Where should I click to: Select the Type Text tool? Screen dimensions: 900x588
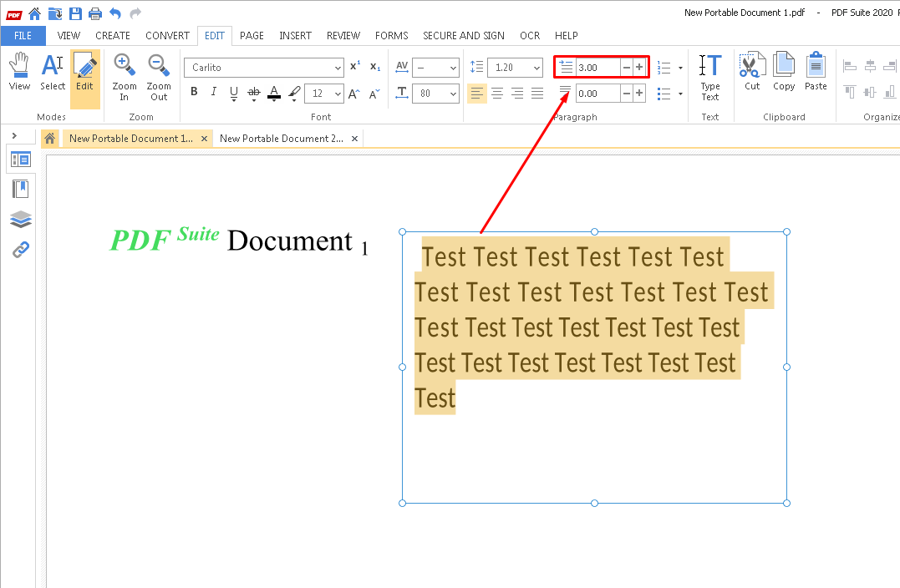click(x=710, y=77)
